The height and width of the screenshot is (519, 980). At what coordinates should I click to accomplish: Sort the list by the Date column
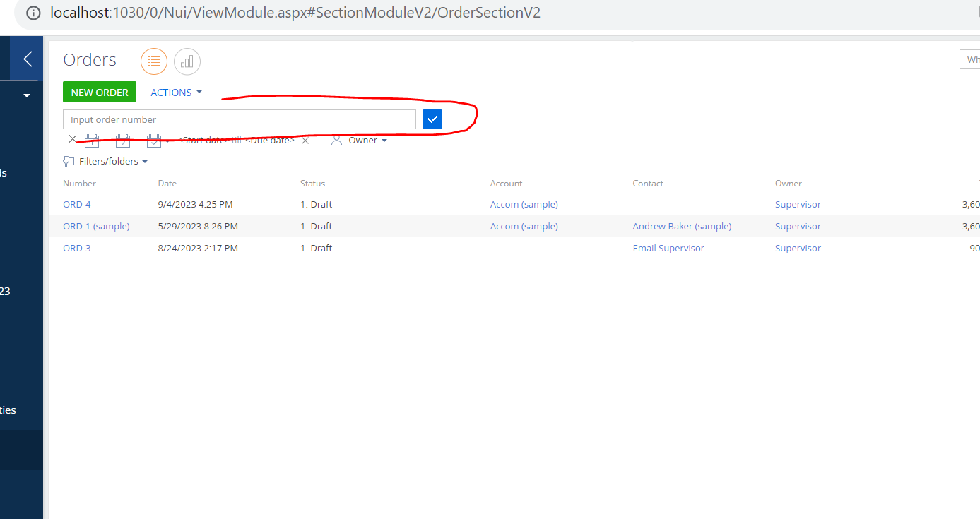[167, 183]
